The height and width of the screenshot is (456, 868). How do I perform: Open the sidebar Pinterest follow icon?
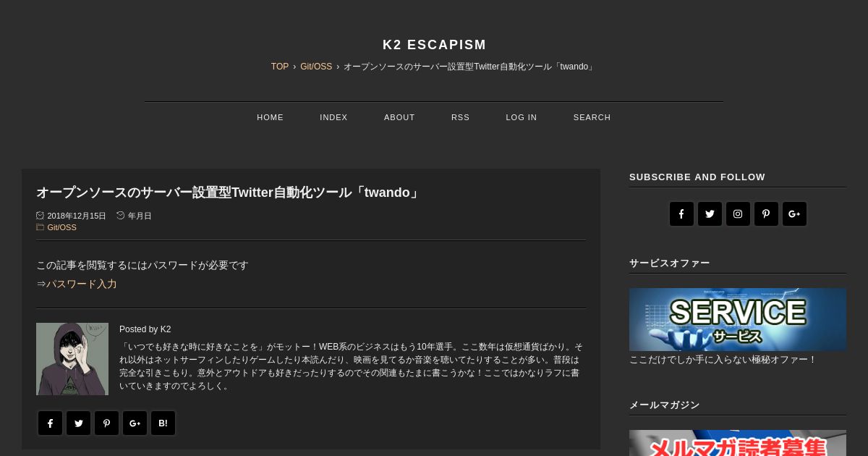pyautogui.click(x=766, y=214)
